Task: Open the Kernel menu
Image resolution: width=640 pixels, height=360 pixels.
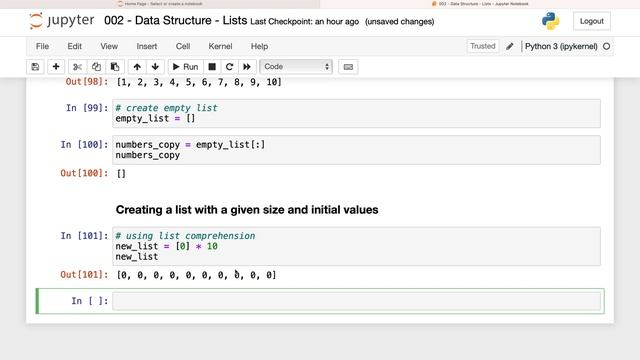Action: pos(220,46)
